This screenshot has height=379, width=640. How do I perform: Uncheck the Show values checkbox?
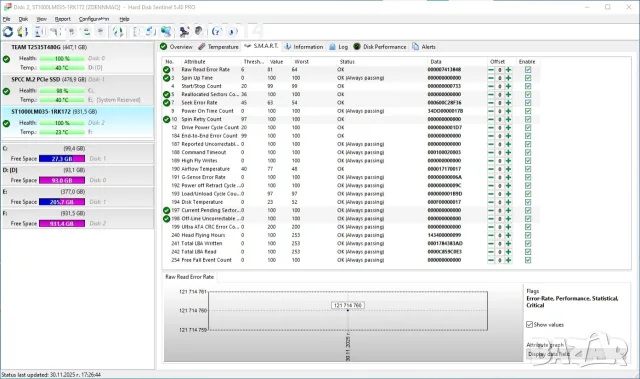tap(529, 324)
